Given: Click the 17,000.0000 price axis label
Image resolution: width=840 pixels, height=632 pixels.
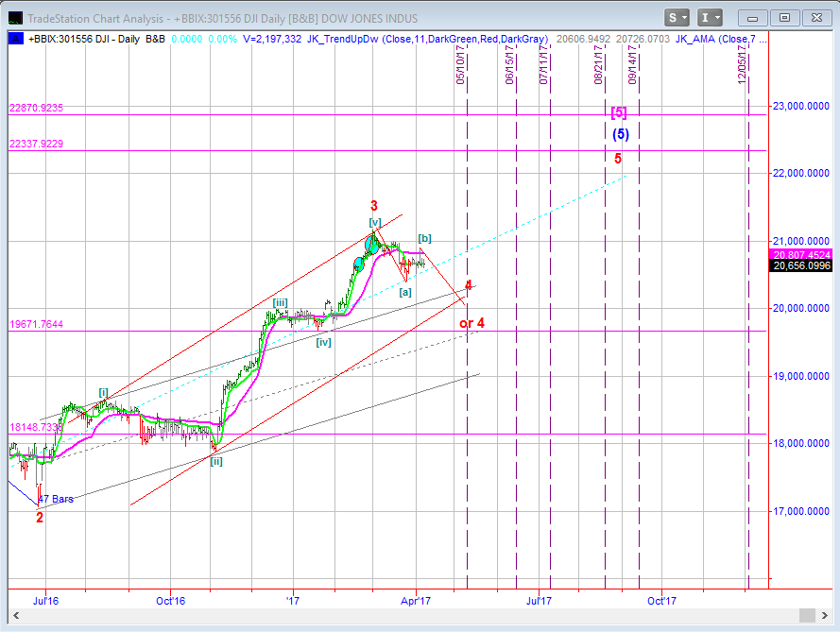Looking at the screenshot, I should (x=801, y=511).
